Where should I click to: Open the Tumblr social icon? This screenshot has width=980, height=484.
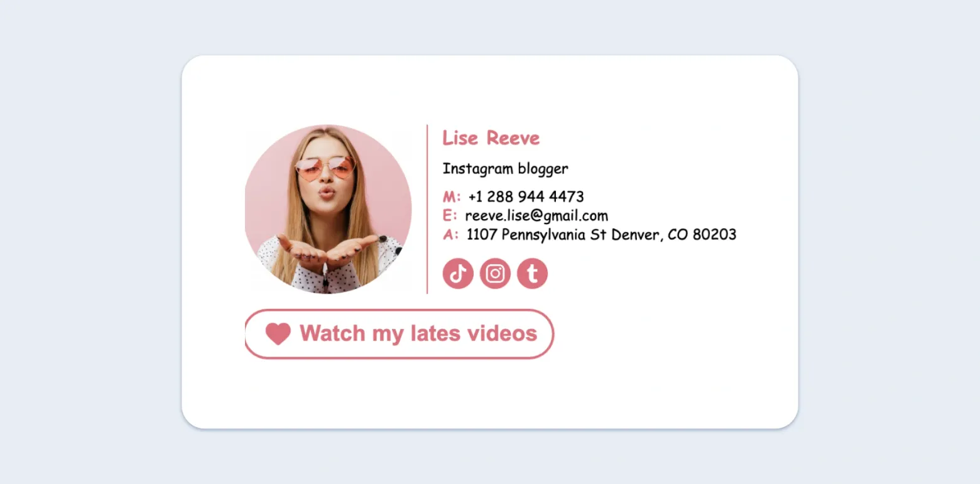point(532,274)
